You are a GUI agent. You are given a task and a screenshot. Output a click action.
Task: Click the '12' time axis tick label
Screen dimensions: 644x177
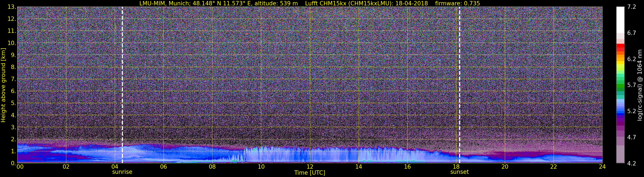coord(310,167)
